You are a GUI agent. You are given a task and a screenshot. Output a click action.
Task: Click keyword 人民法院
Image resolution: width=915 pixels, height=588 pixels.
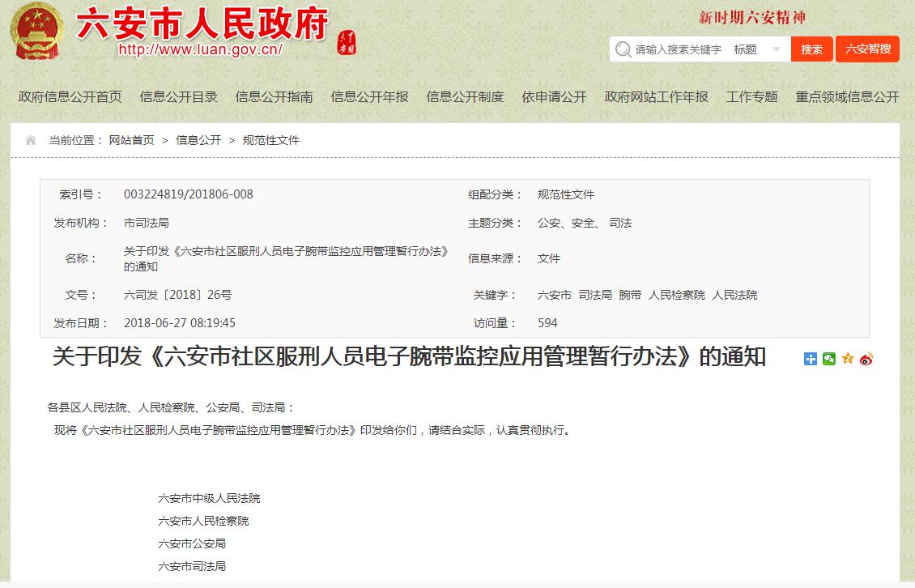tap(734, 295)
